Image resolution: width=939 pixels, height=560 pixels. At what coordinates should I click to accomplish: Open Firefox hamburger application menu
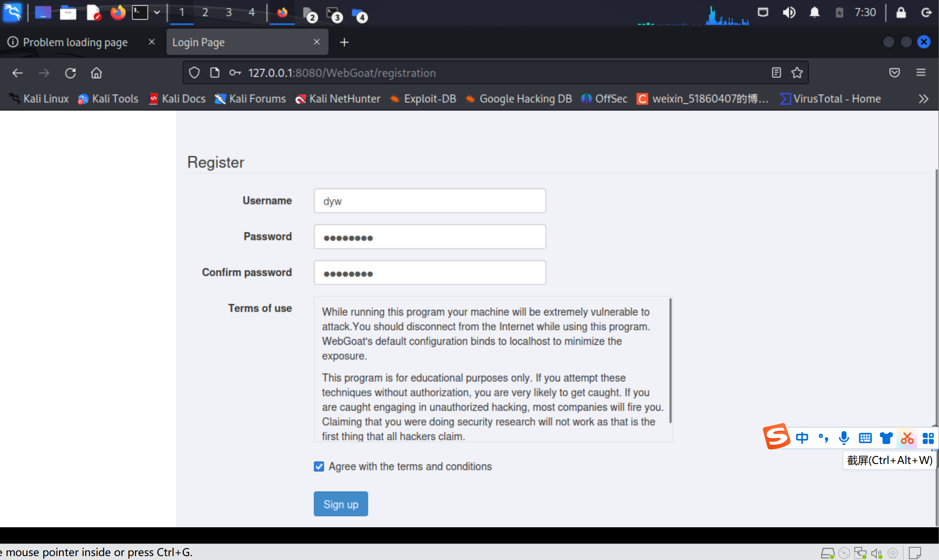click(921, 73)
